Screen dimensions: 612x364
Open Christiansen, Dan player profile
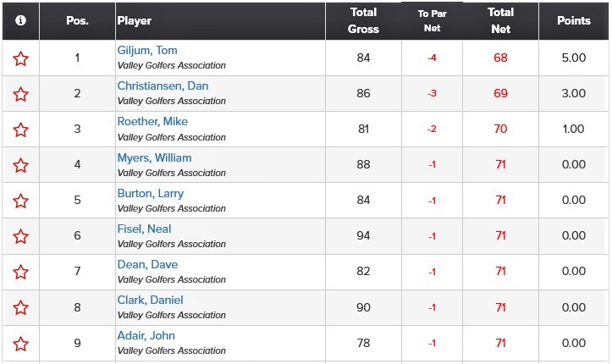coord(163,85)
